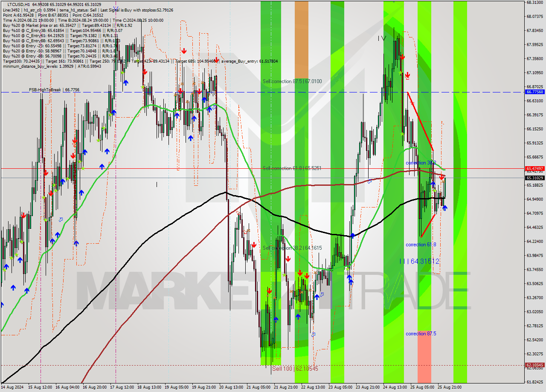This screenshot has width=546, height=392.
Task: Select the 'FSB-HighToBreak | 66.7756' label
Action: [x=54, y=90]
